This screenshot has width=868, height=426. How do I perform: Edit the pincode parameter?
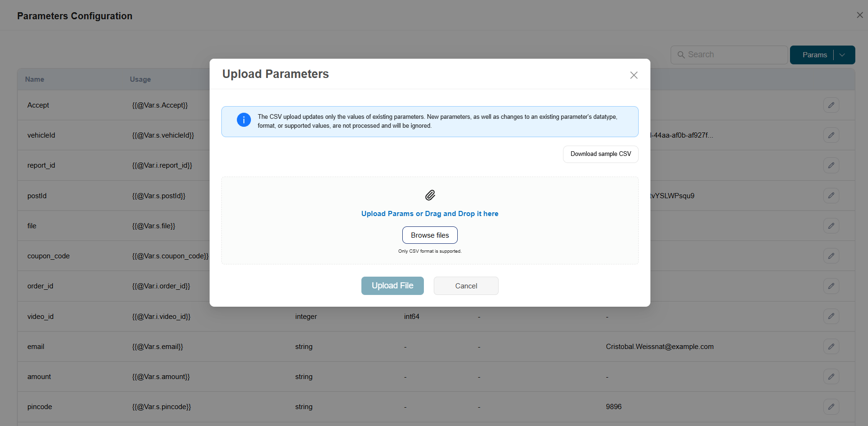(831, 407)
